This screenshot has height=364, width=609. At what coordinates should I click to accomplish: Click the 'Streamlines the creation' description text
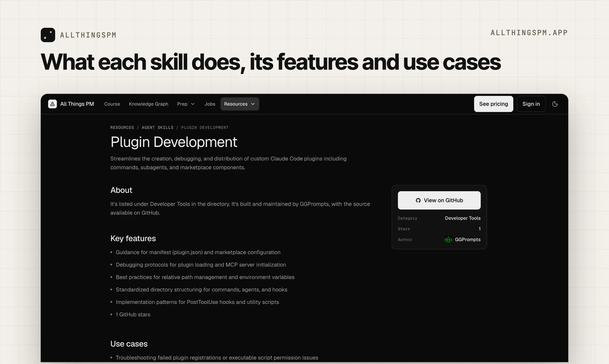228,163
